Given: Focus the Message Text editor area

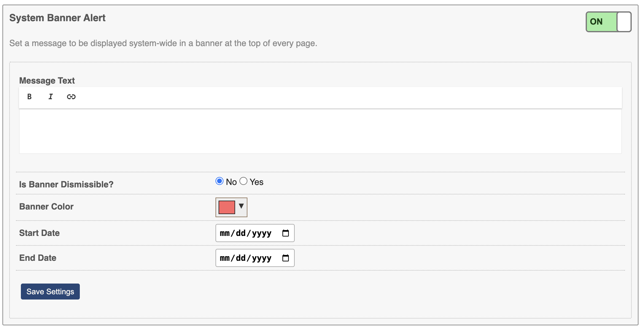Looking at the screenshot, I should pos(320,131).
